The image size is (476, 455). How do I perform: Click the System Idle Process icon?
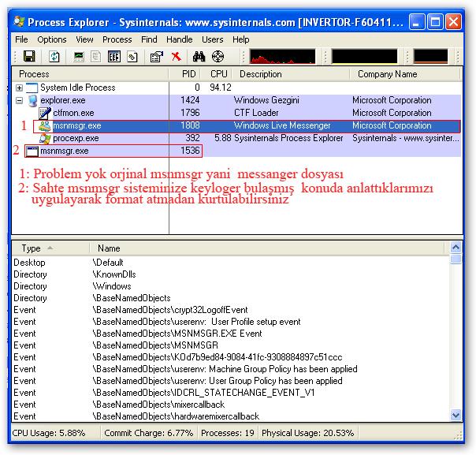click(32, 88)
